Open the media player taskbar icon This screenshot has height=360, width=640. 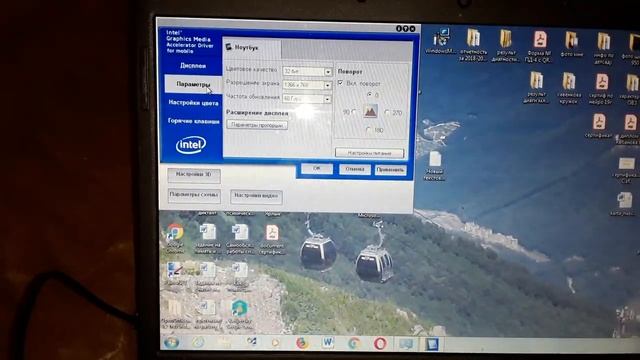point(276,343)
